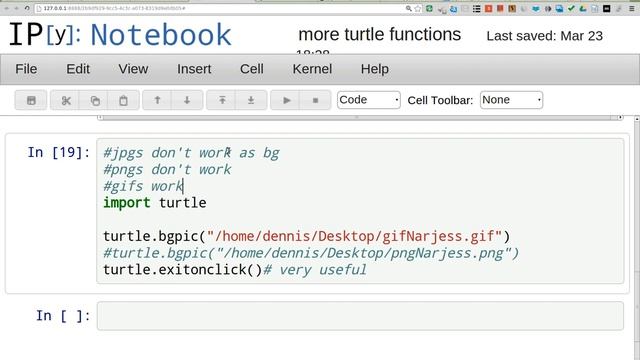Viewport: 640px width, 360px height.
Task: Click into the empty In [ ] cell
Action: (x=360, y=316)
